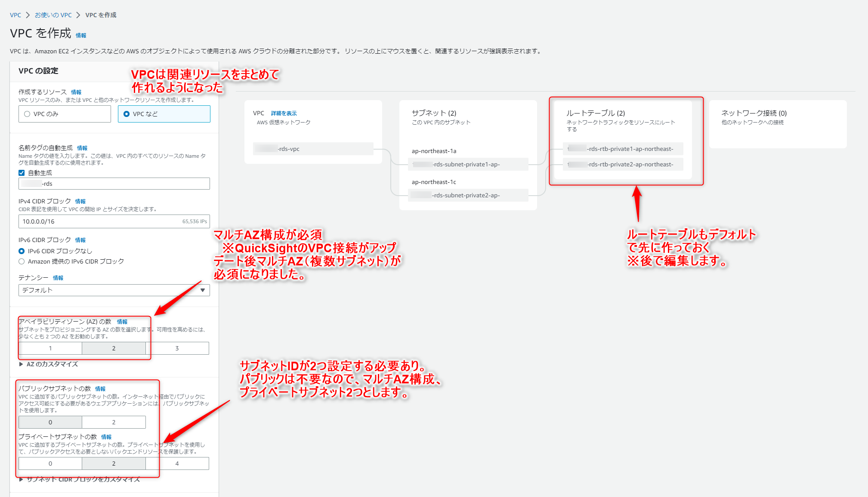
Task: Select "Amazon 提供の IPv6 CIDR ブロック" option
Action: (x=22, y=261)
